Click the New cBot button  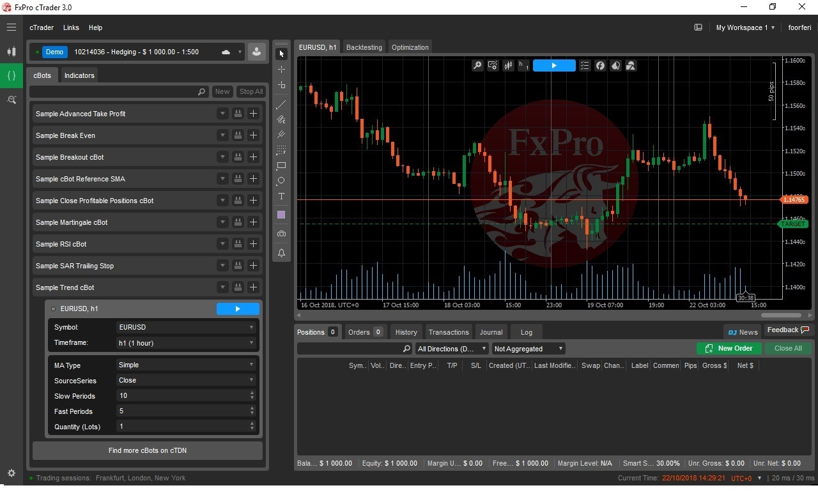[222, 91]
